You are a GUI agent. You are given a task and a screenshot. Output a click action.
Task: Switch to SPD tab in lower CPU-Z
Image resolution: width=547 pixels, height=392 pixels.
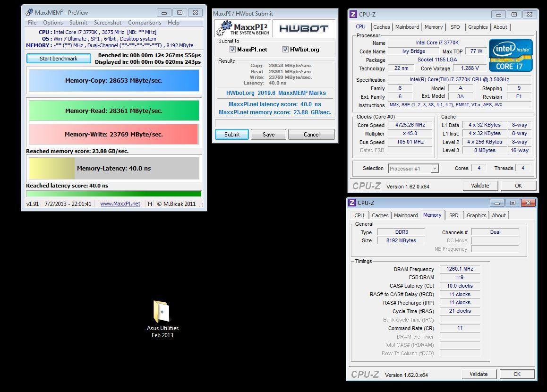click(453, 215)
